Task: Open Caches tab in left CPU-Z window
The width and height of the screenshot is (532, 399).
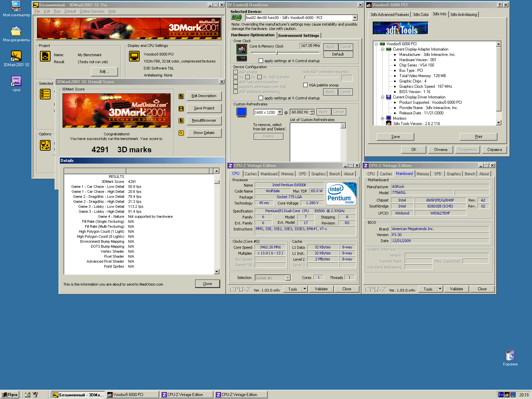Action: coord(251,174)
